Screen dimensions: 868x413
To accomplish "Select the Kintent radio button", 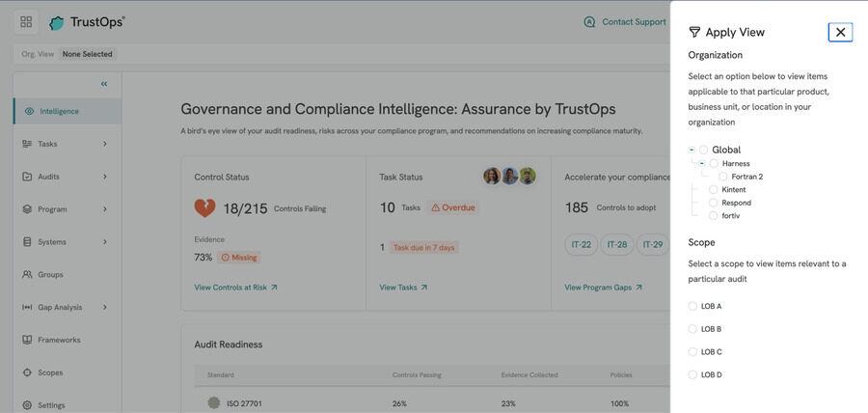I will pyautogui.click(x=713, y=190).
